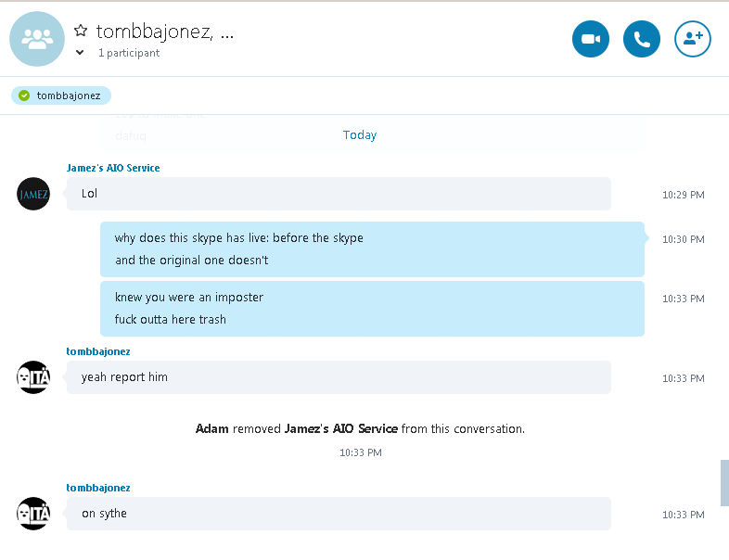This screenshot has width=729, height=560.
Task: Start a video call
Action: point(591,39)
